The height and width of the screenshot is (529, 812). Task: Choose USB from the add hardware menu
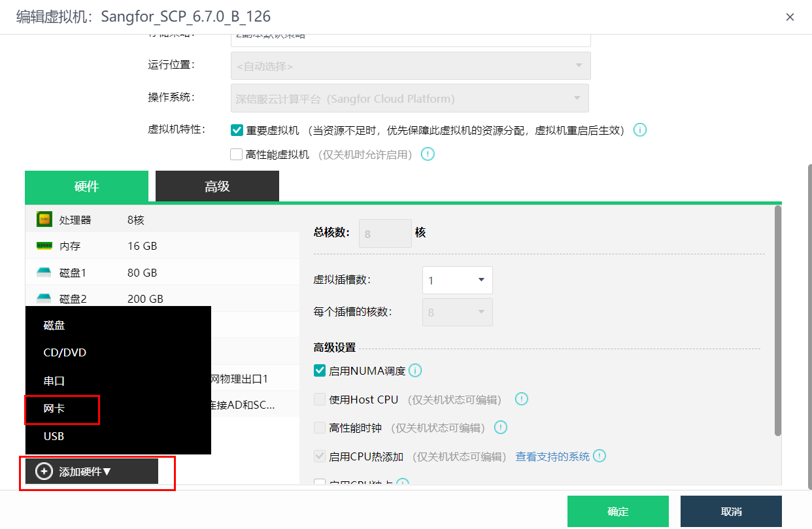click(118, 436)
